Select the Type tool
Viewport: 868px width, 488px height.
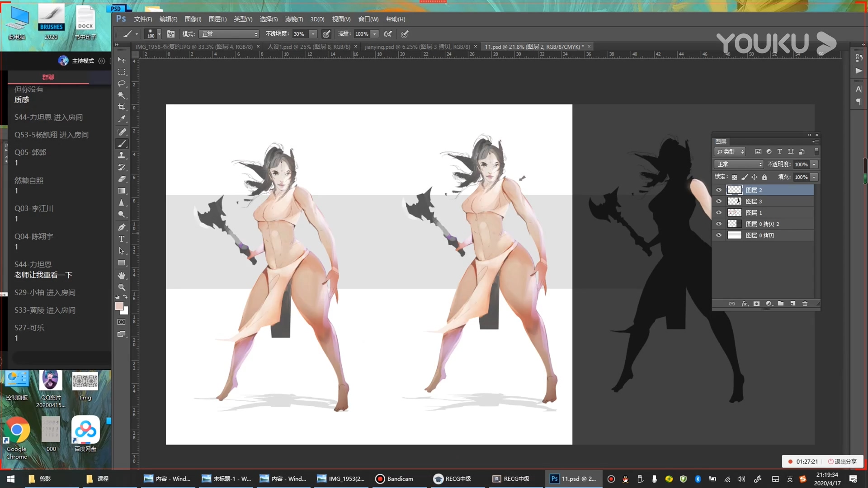(122, 239)
